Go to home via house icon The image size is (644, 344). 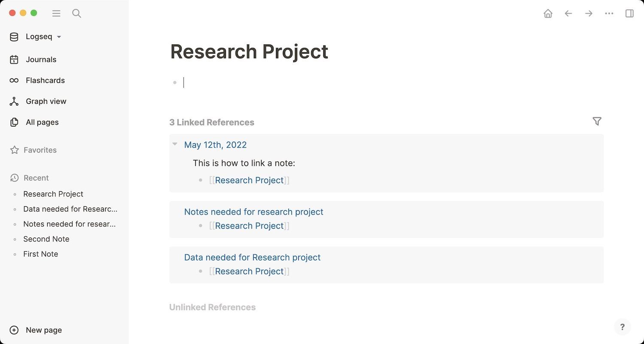[548, 14]
